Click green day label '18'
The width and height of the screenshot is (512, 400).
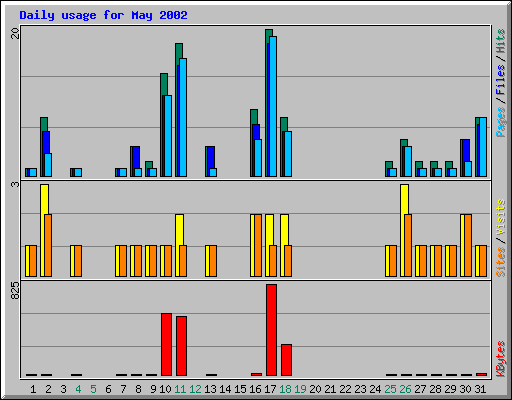[x=285, y=389]
